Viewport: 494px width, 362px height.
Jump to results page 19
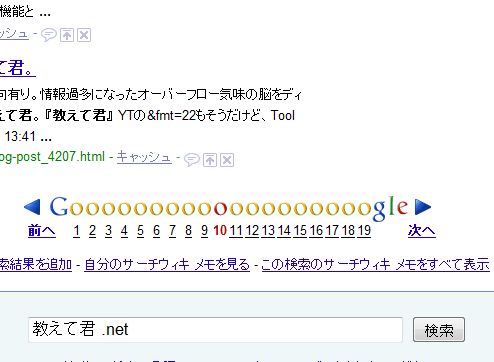(x=364, y=231)
